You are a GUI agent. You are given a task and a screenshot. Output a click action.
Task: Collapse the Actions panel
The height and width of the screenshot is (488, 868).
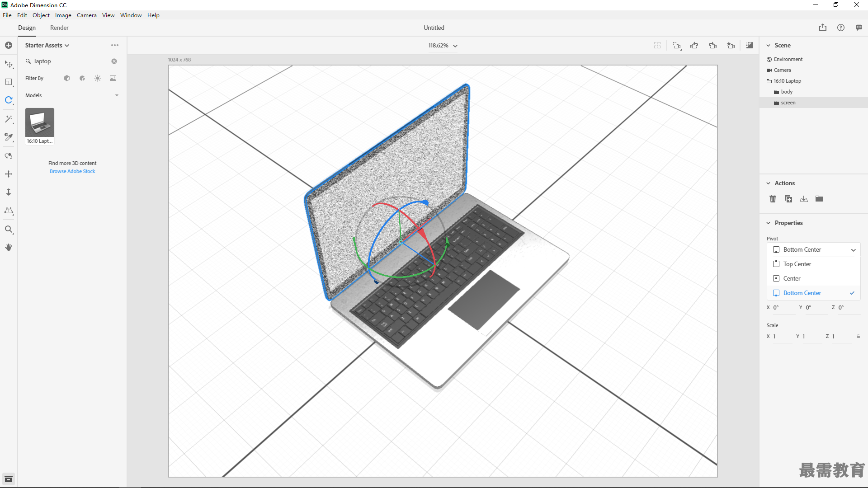pyautogui.click(x=768, y=183)
